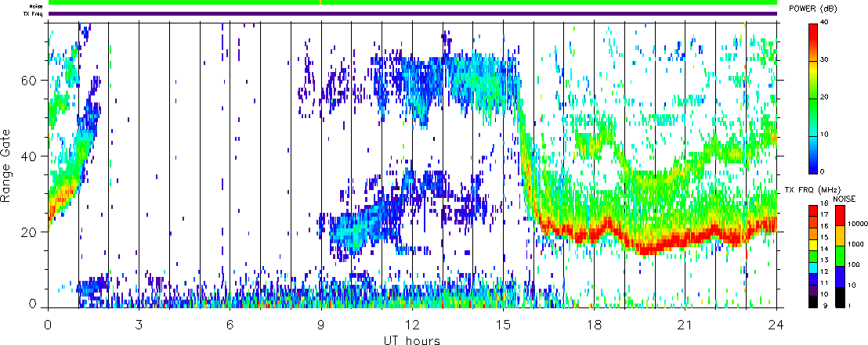Viewport: 868px width, 345px height.
Task: Click the 9 tick label on UT hours axis
Action: click(321, 325)
